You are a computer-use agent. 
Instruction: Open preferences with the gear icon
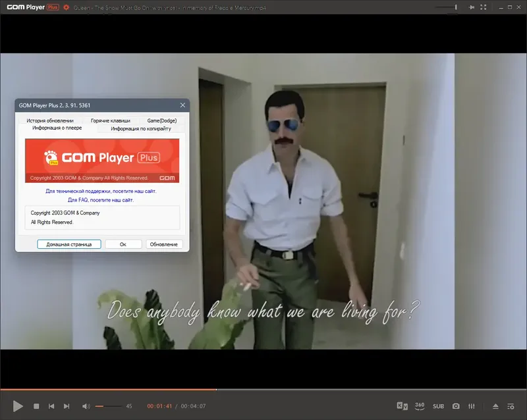click(66, 7)
